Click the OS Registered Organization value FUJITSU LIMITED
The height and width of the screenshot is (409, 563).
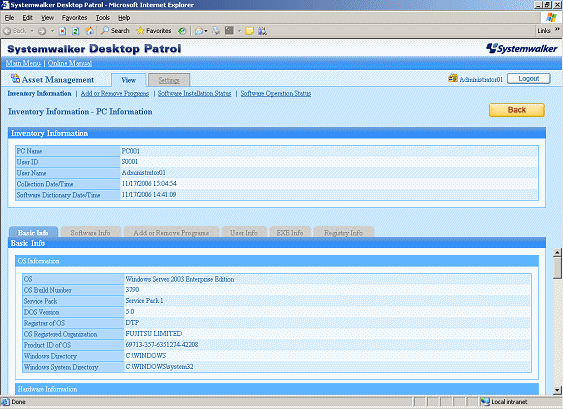pyautogui.click(x=154, y=334)
